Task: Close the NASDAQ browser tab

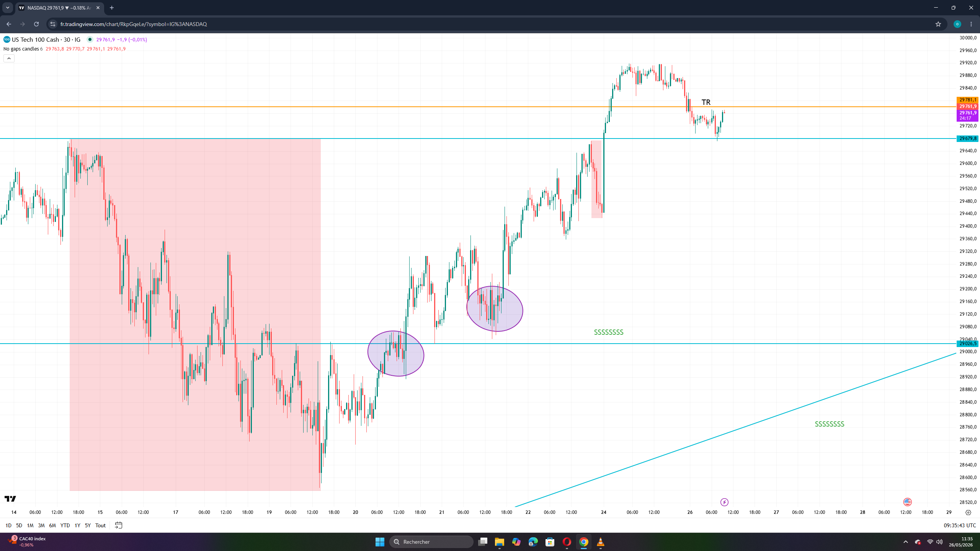Action: 98,8
